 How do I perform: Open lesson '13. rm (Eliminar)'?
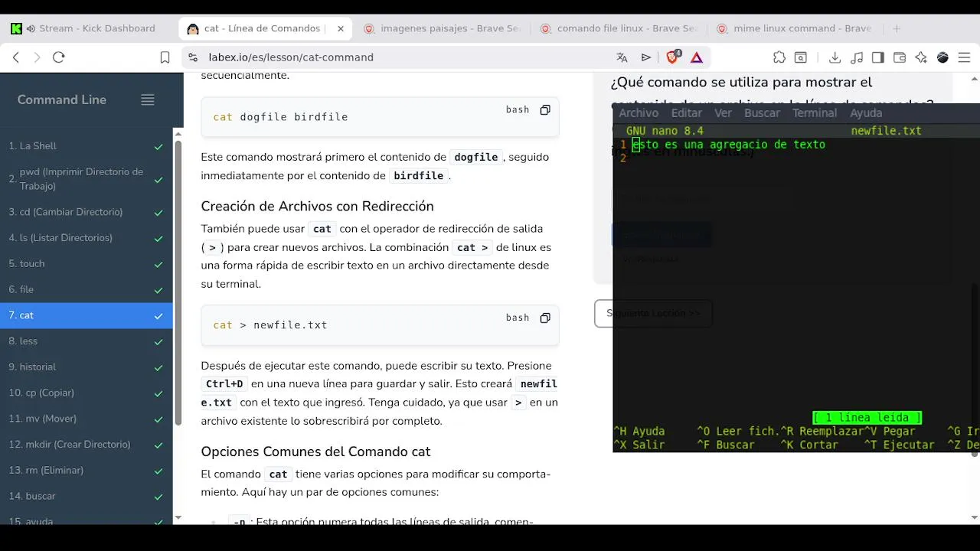86,471
